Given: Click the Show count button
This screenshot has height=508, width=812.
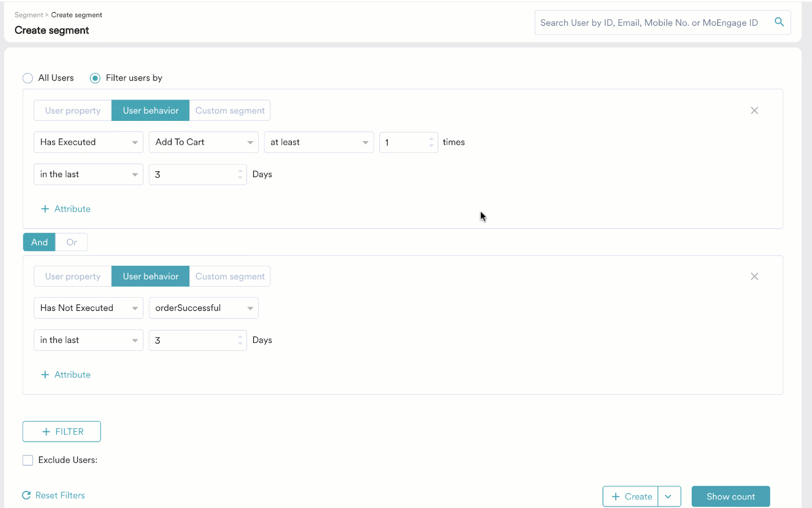Looking at the screenshot, I should tap(730, 496).
